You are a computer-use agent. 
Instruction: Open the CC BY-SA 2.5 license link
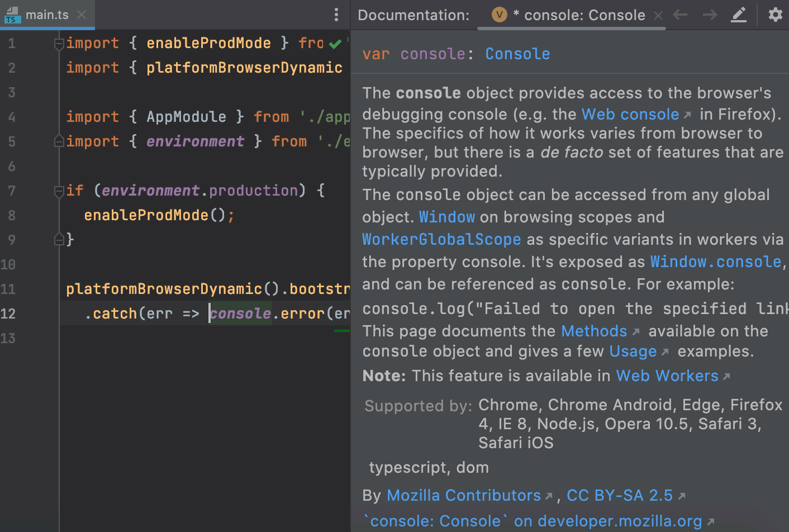pos(620,495)
